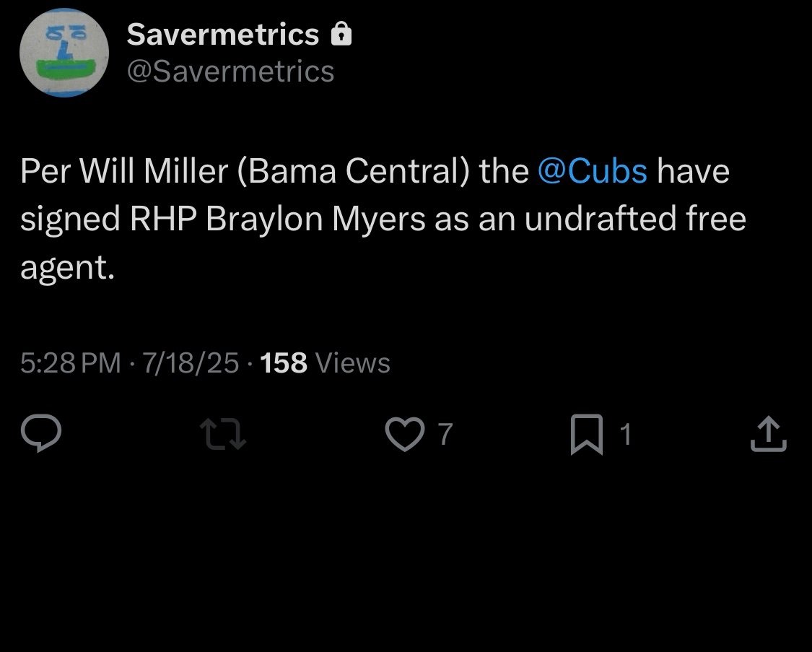Click the padlock icon beside Savermetrics
The width and height of the screenshot is (812, 652).
(340, 34)
